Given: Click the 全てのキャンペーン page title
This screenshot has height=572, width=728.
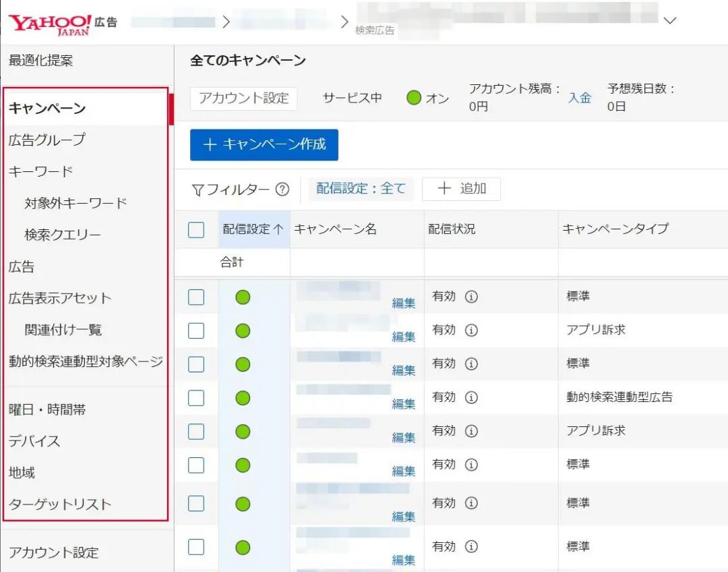Looking at the screenshot, I should pyautogui.click(x=248, y=61).
